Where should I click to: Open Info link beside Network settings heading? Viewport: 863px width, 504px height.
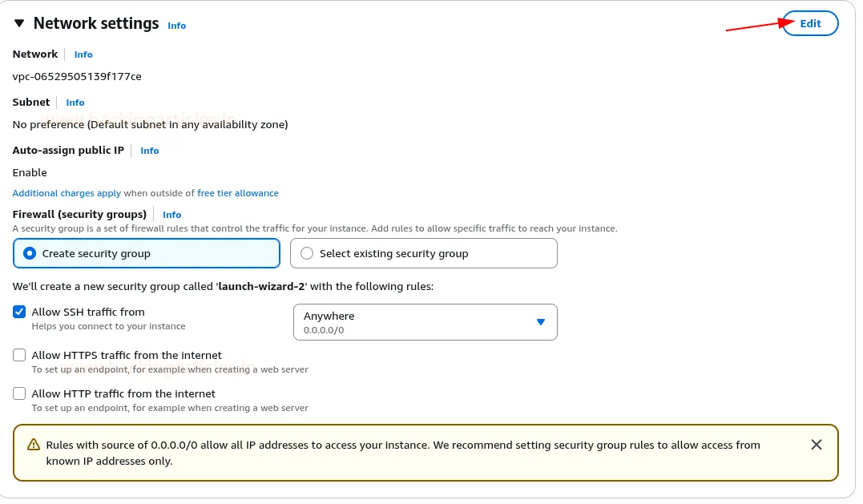click(x=176, y=26)
